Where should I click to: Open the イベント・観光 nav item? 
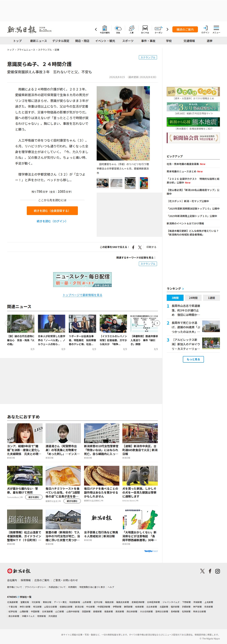click(x=105, y=41)
